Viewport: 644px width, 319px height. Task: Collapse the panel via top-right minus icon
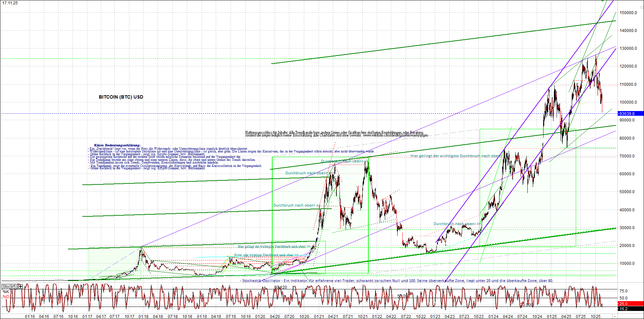642,7
